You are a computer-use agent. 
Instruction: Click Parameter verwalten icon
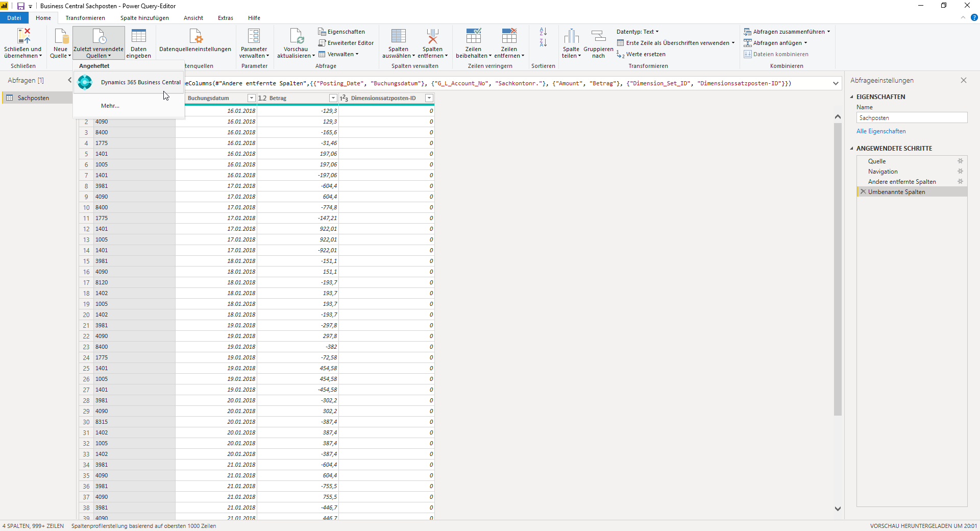pos(254,36)
